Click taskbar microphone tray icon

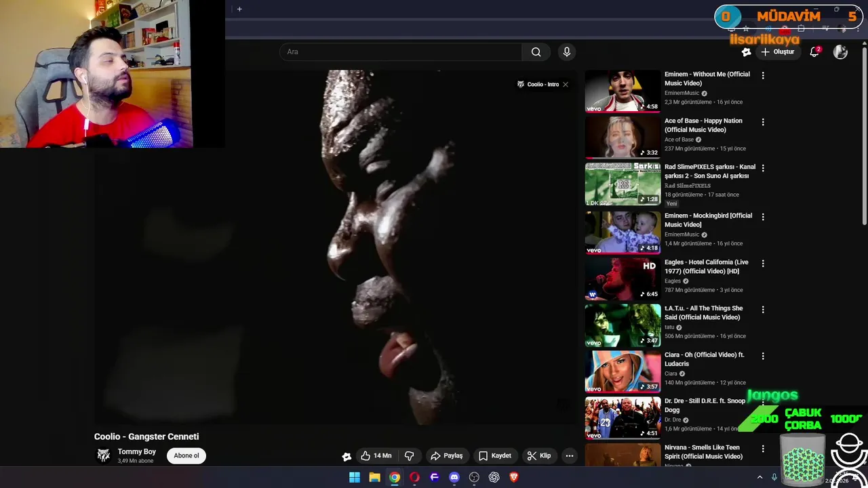(x=774, y=477)
